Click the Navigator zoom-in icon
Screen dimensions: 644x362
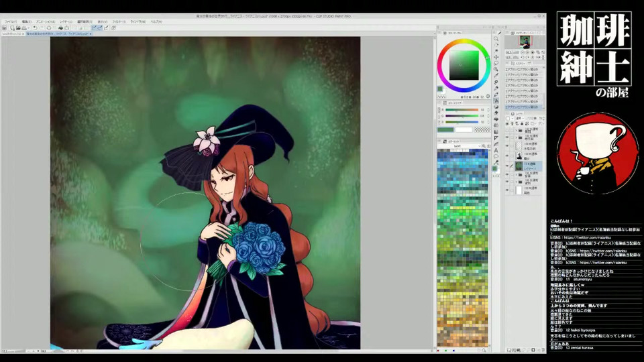coord(527,52)
